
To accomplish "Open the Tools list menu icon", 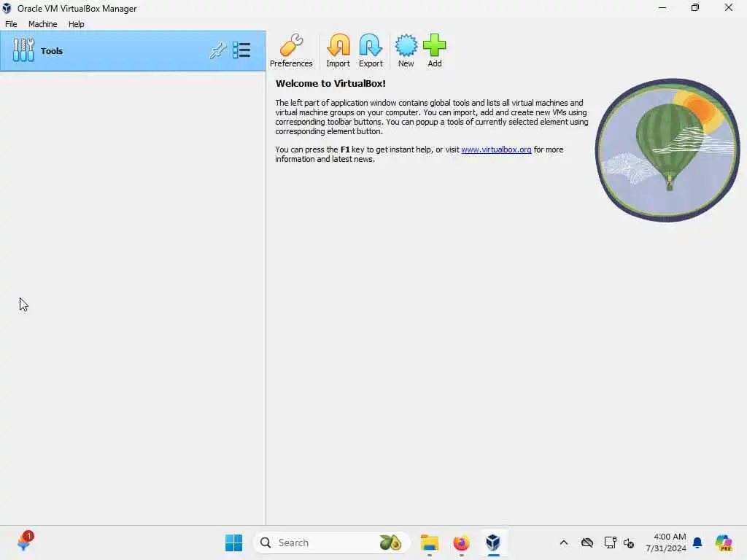I will tap(241, 50).
